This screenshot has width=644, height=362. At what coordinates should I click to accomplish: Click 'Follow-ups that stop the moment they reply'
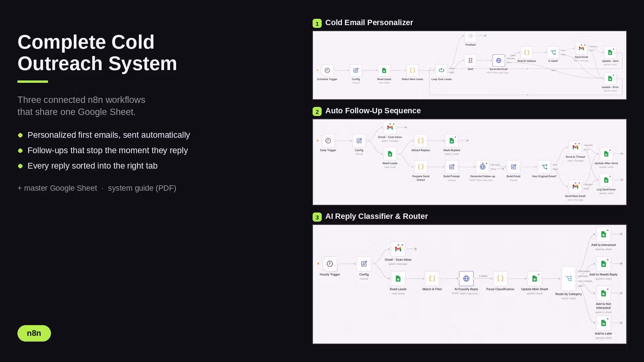click(108, 150)
